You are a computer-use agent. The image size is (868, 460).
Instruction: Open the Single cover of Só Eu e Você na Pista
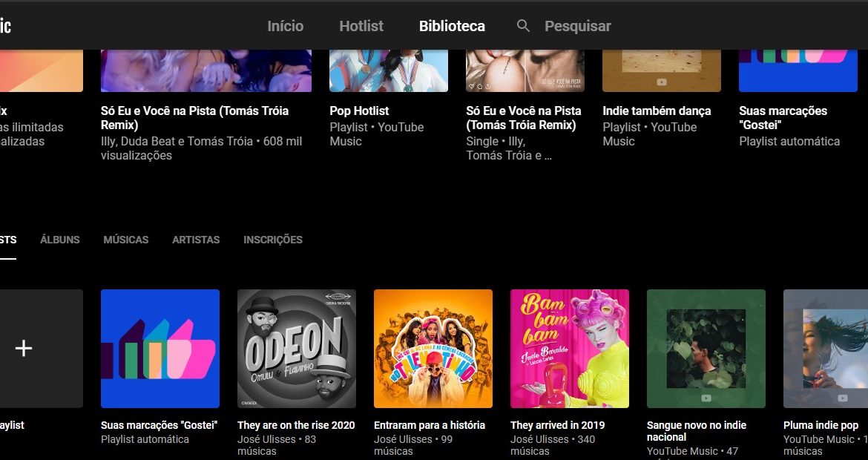(525, 70)
